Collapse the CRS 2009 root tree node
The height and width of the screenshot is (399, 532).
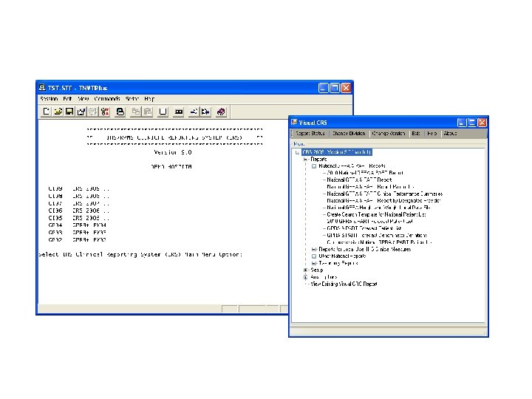[x=298, y=152]
